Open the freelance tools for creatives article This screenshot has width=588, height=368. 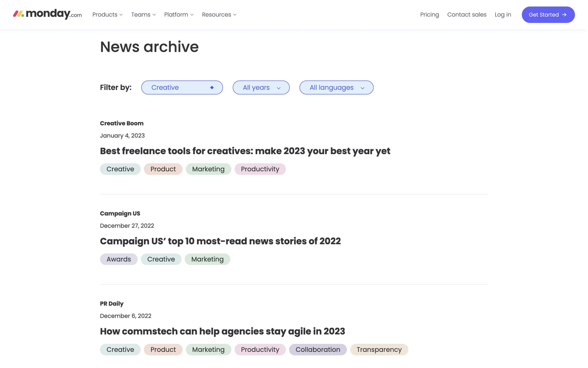[245, 151]
